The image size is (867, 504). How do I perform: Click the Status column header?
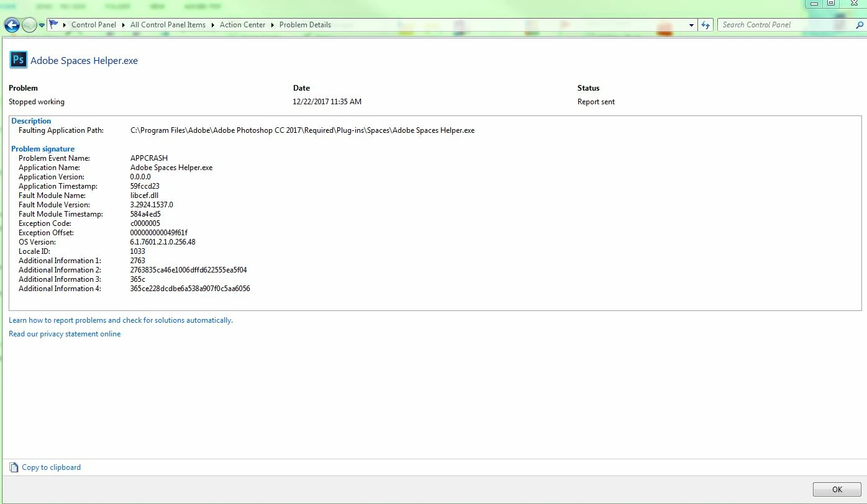tap(588, 88)
